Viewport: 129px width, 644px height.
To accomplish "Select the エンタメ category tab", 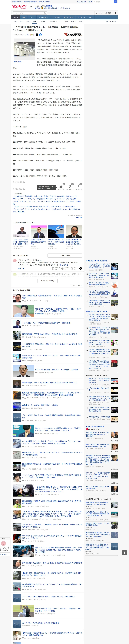I will point(42,22).
